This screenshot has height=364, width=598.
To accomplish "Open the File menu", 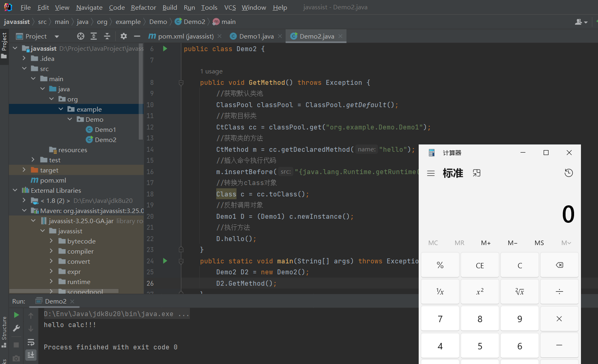I will pos(26,7).
